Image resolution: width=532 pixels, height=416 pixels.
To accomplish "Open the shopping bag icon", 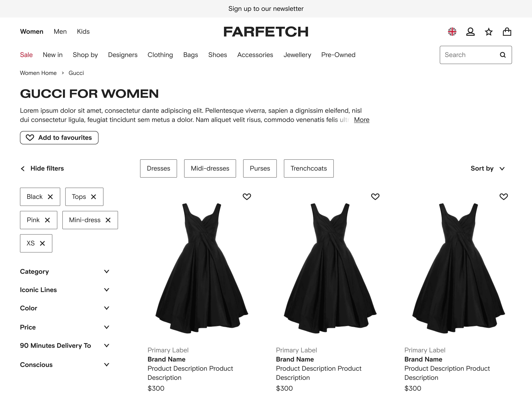I will pos(507,32).
